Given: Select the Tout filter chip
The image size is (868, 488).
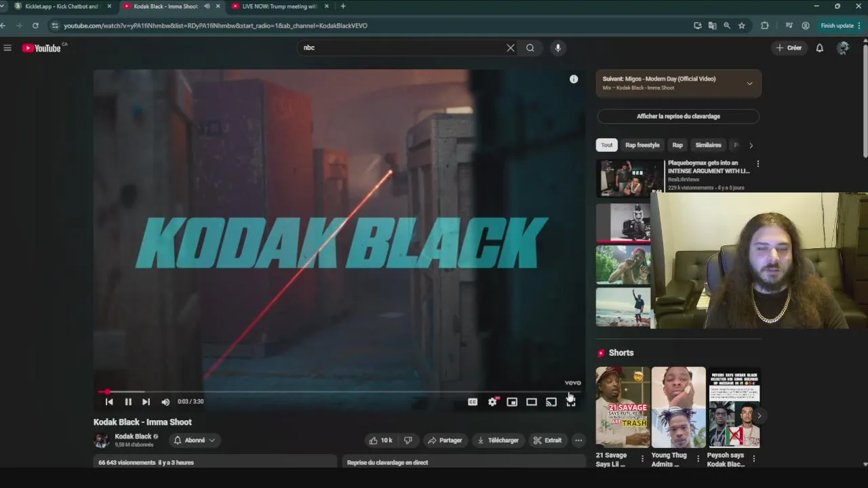Looking at the screenshot, I should pos(607,145).
